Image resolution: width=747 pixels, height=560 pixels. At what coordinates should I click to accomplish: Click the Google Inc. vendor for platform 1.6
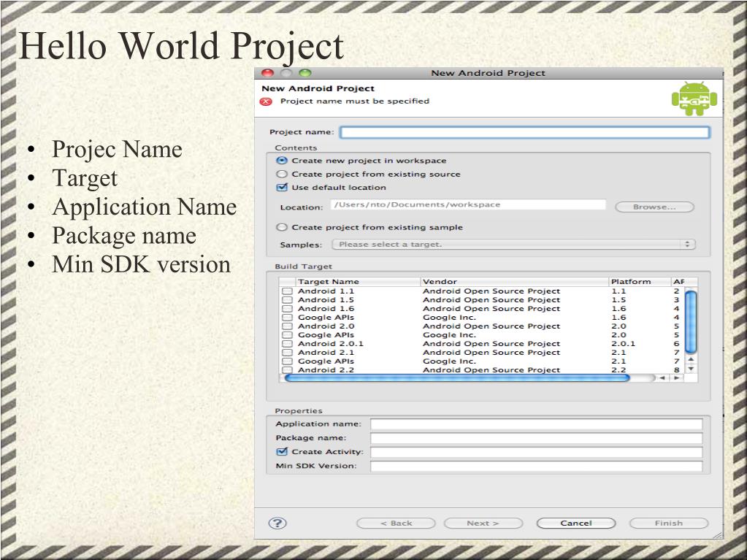click(449, 318)
